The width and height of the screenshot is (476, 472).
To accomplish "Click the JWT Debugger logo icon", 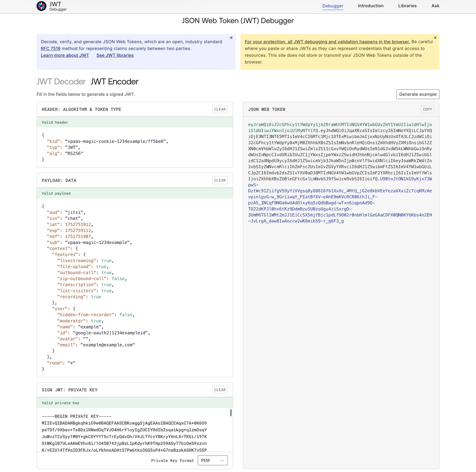I will click(41, 6).
